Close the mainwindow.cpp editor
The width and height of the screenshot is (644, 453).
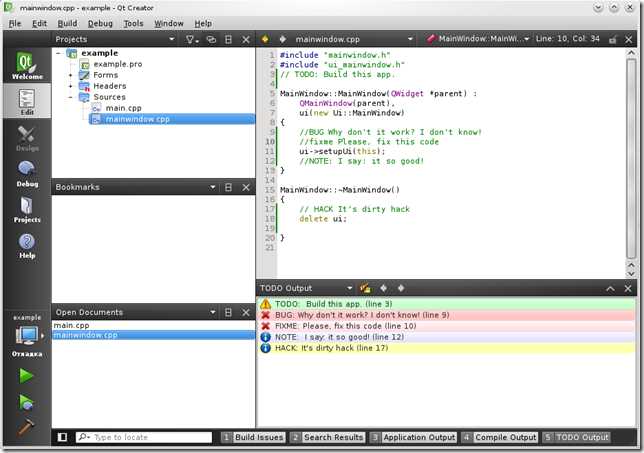(x=628, y=39)
